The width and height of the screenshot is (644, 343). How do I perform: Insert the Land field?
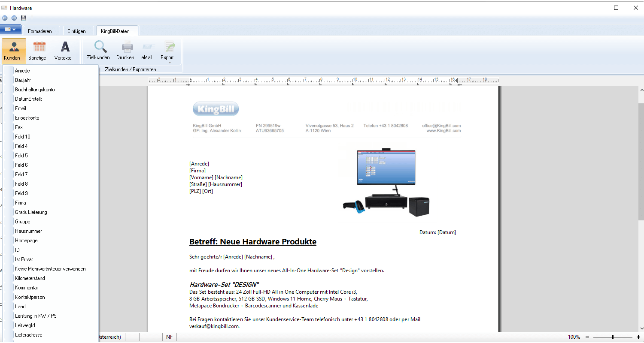coord(51,307)
